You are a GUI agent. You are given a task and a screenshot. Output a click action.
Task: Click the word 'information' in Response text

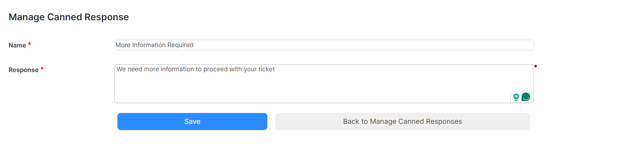[177, 69]
